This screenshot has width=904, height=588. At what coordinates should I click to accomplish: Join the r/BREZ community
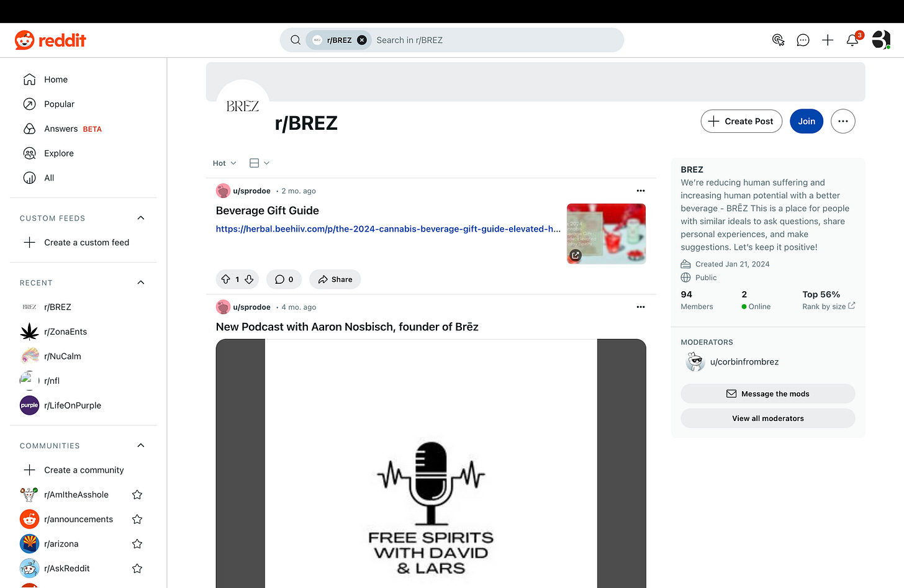tap(807, 121)
